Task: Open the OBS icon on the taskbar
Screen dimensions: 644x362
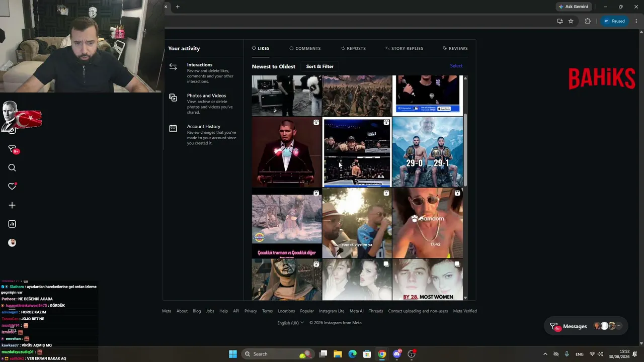Action: click(412, 354)
